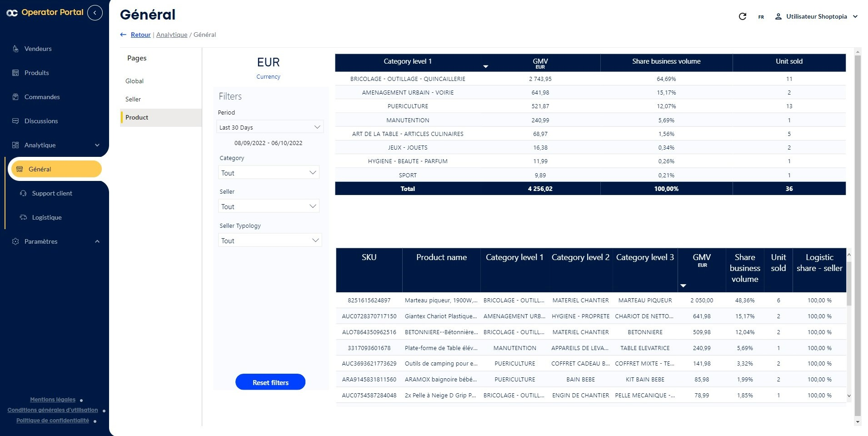The image size is (868, 436).
Task: Open Logistique analytics
Action: point(46,217)
